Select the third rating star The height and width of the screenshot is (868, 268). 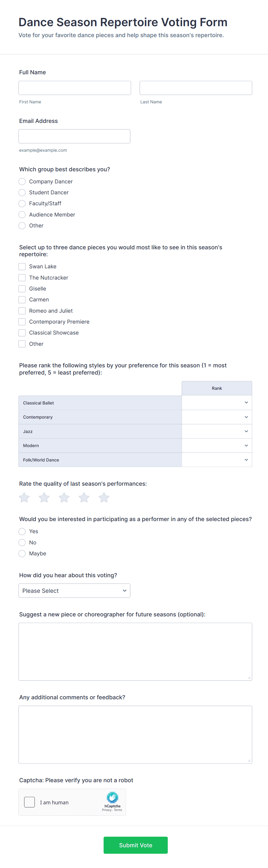click(x=64, y=497)
